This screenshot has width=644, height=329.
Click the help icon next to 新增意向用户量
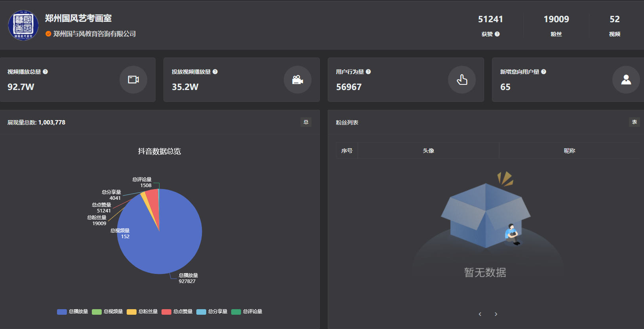click(543, 72)
